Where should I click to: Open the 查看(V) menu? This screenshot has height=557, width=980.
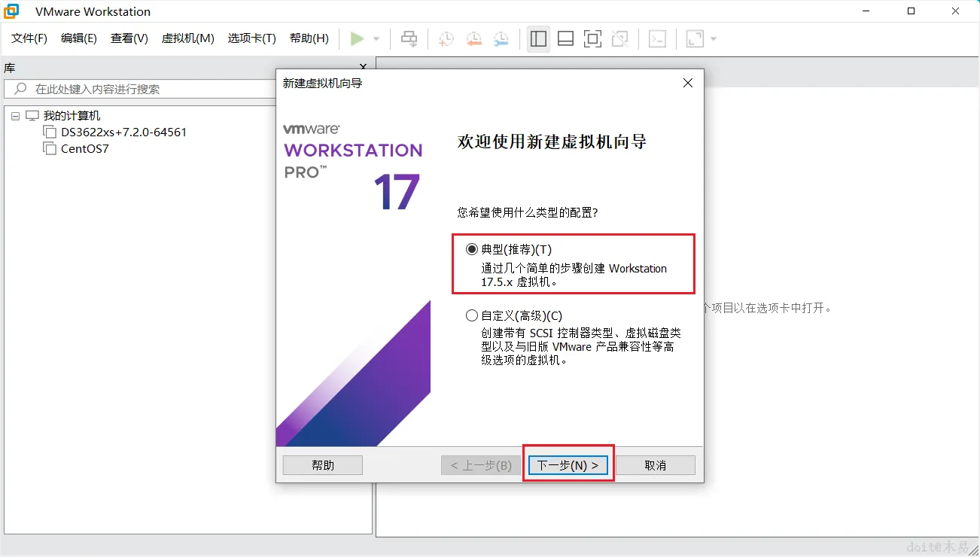(129, 38)
